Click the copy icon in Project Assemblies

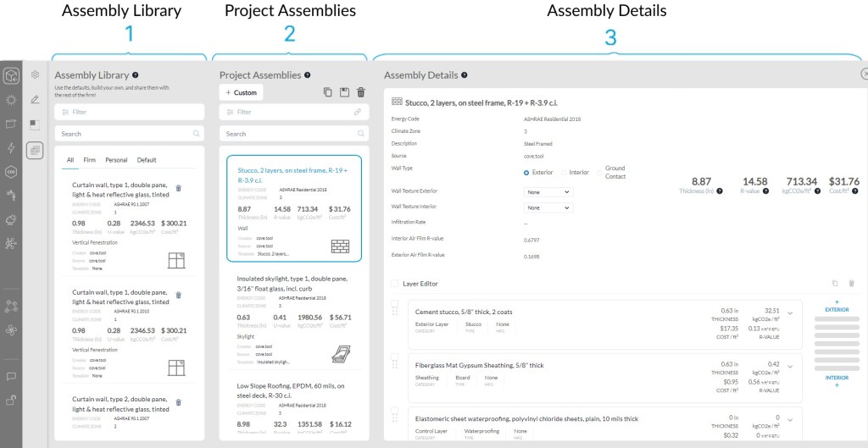point(328,92)
